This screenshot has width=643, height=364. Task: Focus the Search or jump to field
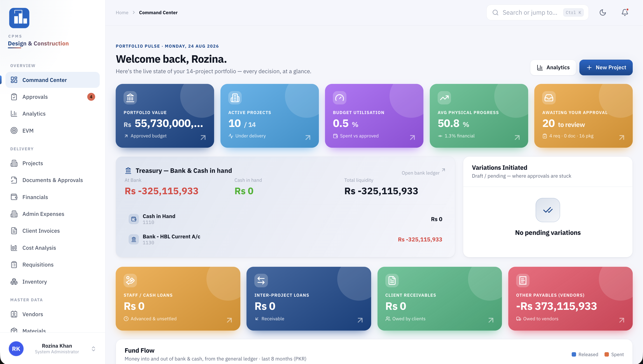pyautogui.click(x=537, y=12)
